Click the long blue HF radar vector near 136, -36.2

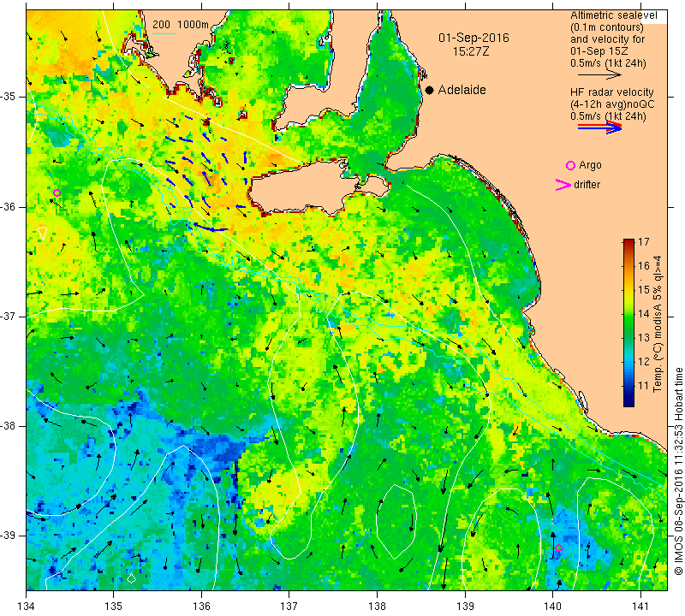[x=211, y=228]
